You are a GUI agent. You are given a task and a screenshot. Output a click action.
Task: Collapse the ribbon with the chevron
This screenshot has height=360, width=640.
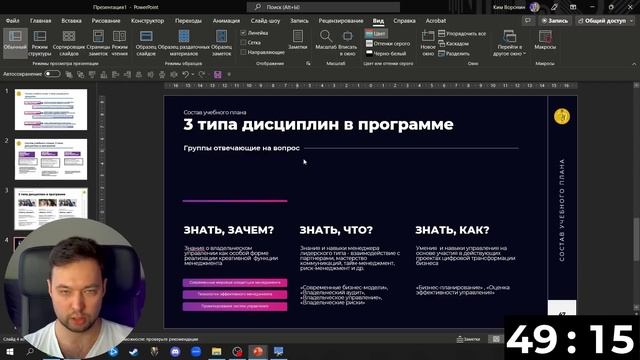tap(634, 64)
